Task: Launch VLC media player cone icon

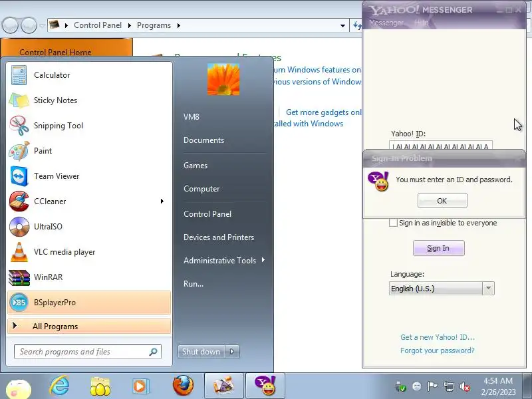Action: click(19, 252)
